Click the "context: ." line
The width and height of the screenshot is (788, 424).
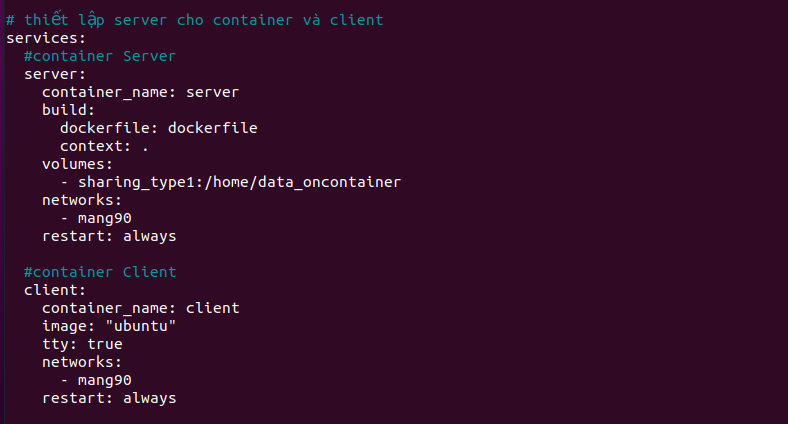pos(104,146)
